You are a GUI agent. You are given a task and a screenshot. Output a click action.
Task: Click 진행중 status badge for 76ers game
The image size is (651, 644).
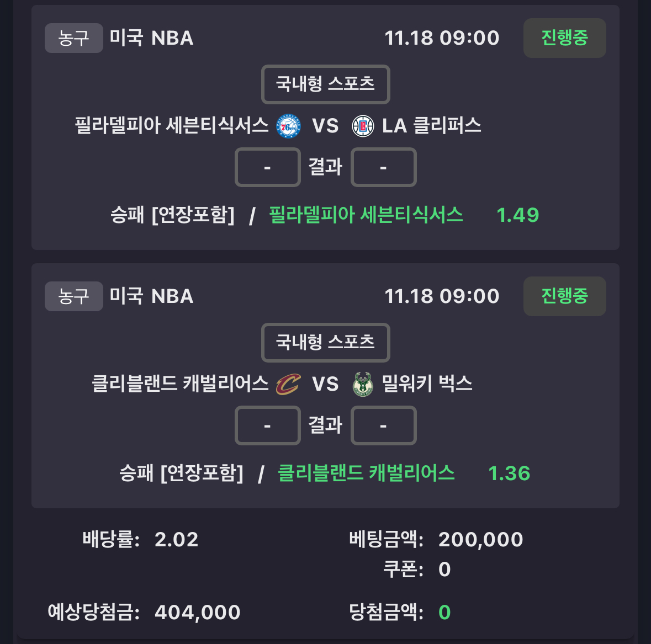[x=564, y=38]
